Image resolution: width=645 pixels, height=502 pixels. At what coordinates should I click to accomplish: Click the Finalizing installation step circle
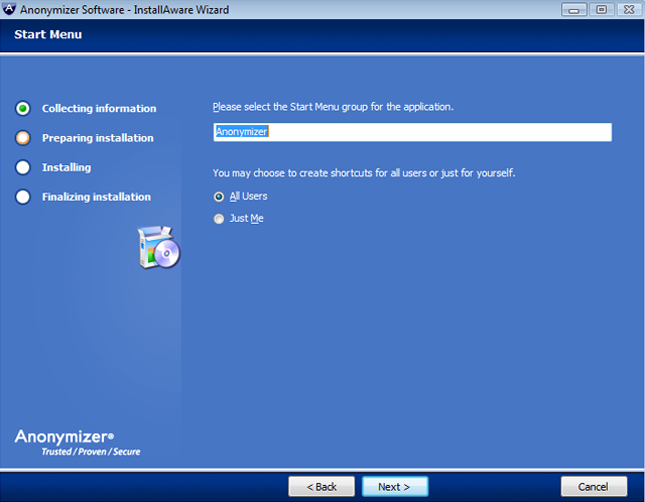pos(23,197)
